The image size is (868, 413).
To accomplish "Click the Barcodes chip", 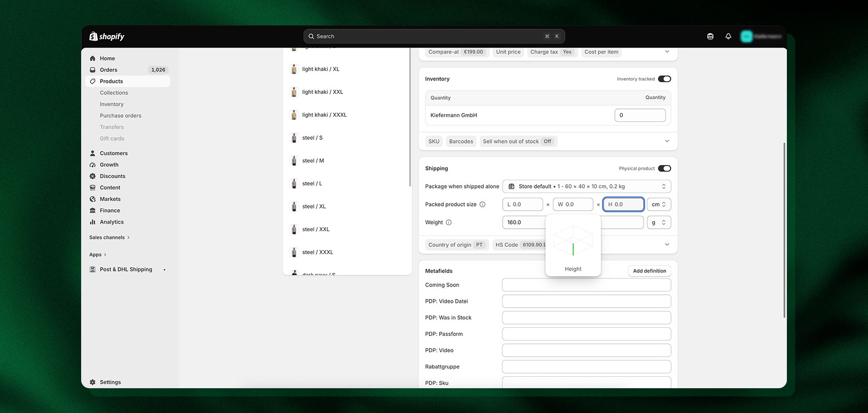I will [x=461, y=141].
